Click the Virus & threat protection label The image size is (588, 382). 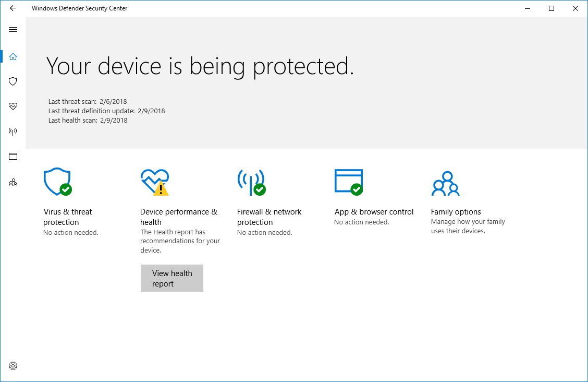[x=67, y=217]
